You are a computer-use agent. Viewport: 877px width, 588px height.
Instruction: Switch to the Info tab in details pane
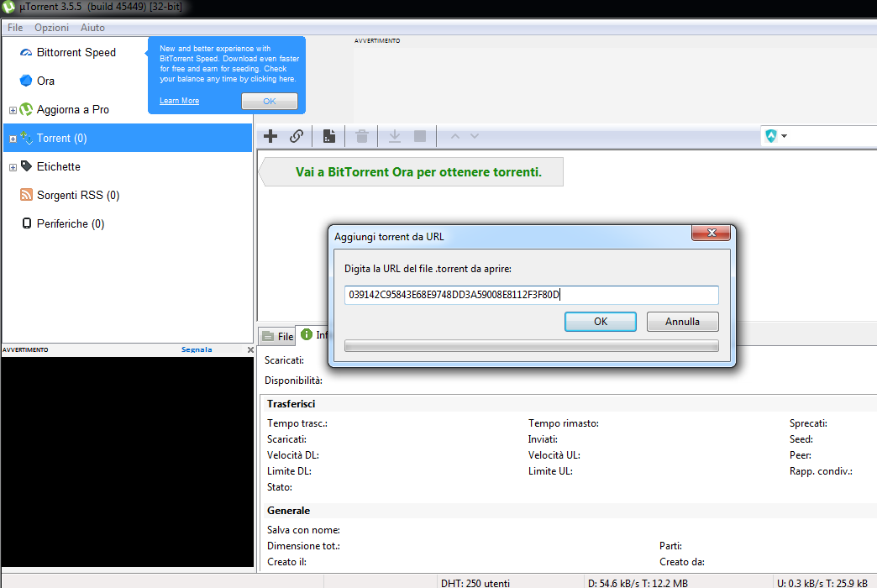click(313, 334)
